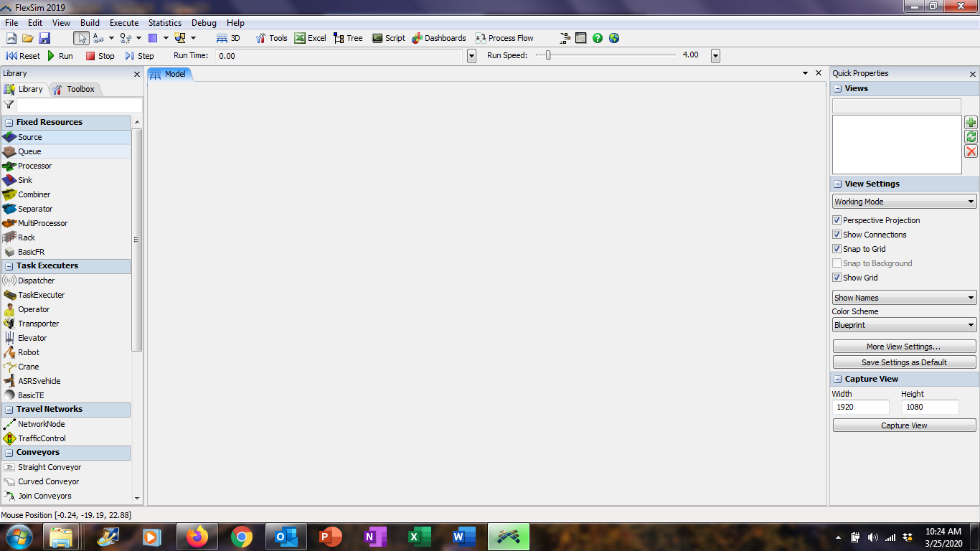Open Dashboards from the toolbar
This screenshot has height=551, width=980.
pyautogui.click(x=439, y=38)
